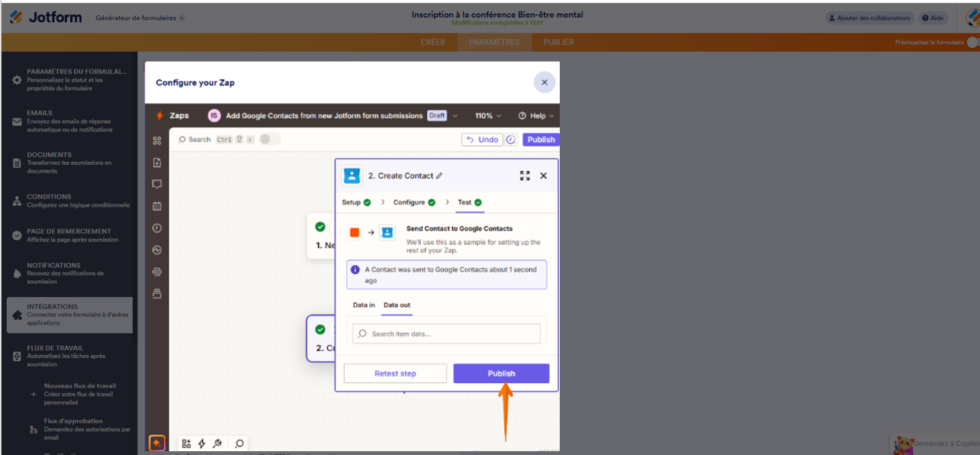The height and width of the screenshot is (455, 980).
Task: Open the Conditions settings icon
Action: tap(17, 201)
